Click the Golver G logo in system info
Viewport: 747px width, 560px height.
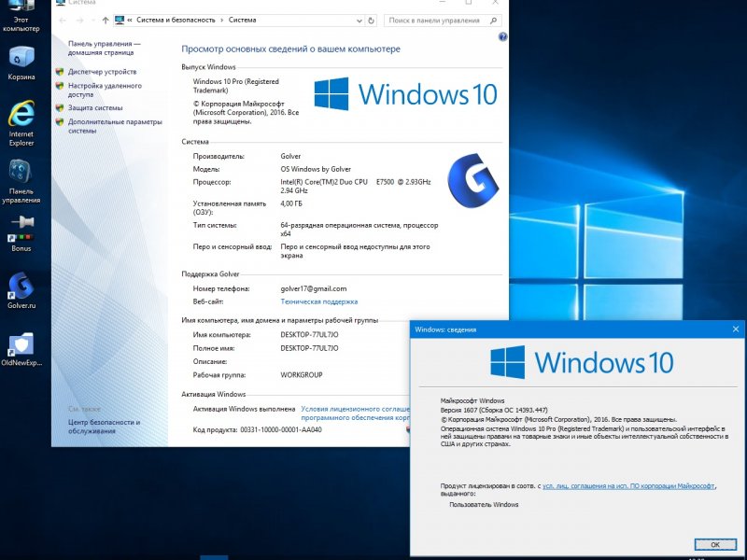[x=472, y=180]
